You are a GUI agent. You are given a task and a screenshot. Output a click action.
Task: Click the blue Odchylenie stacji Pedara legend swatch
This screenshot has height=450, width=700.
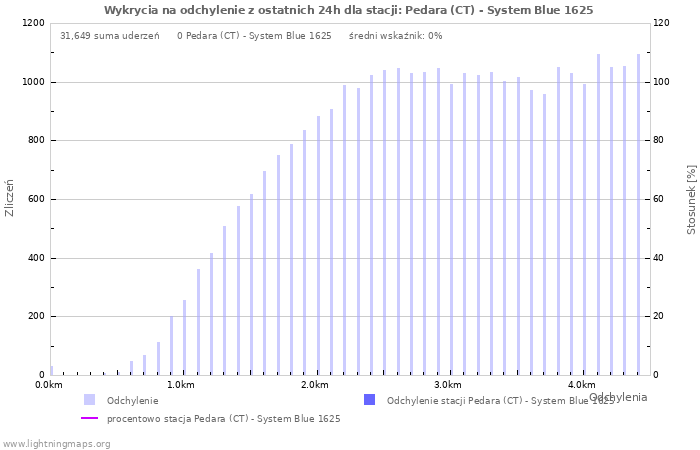coord(369,400)
